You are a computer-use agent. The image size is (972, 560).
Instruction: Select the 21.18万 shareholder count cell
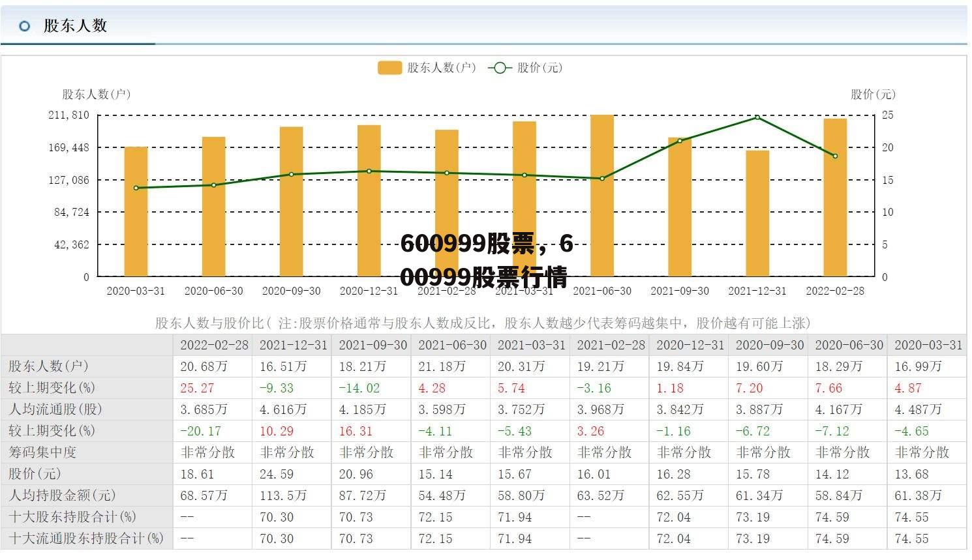[x=442, y=366]
